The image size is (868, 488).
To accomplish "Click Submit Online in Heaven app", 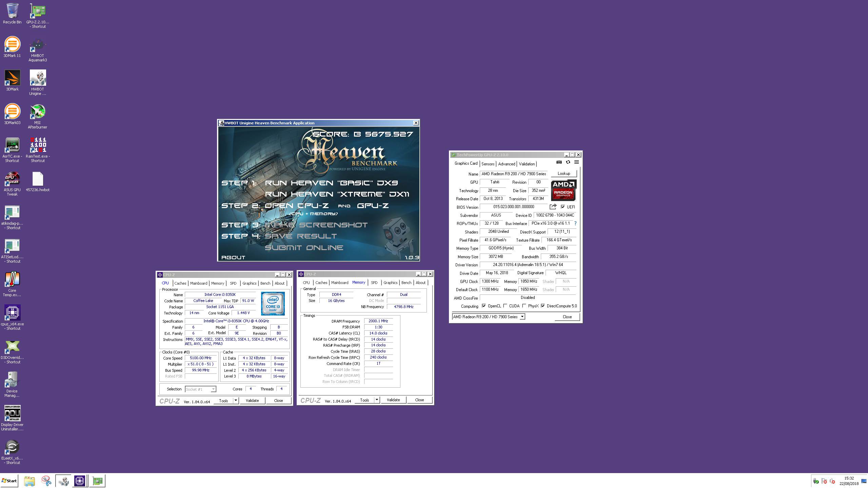I will (x=304, y=248).
